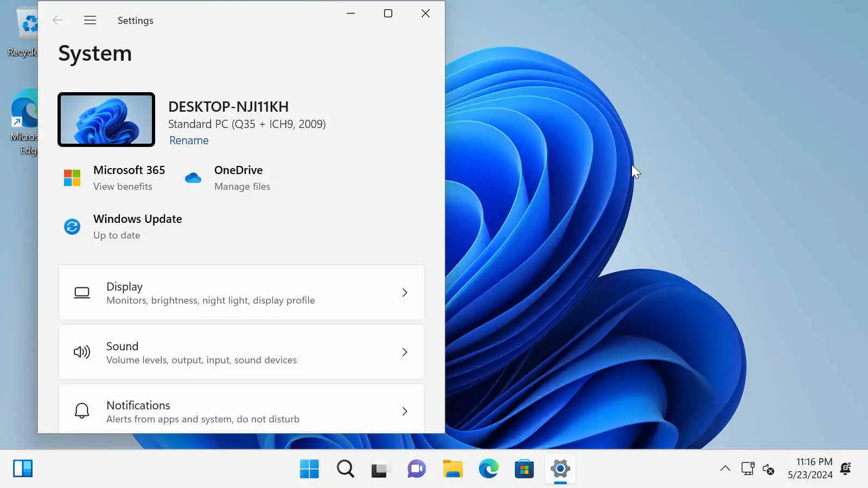The height and width of the screenshot is (488, 868).
Task: Click the DESKTOP-NJI11KH device name
Action: click(228, 107)
